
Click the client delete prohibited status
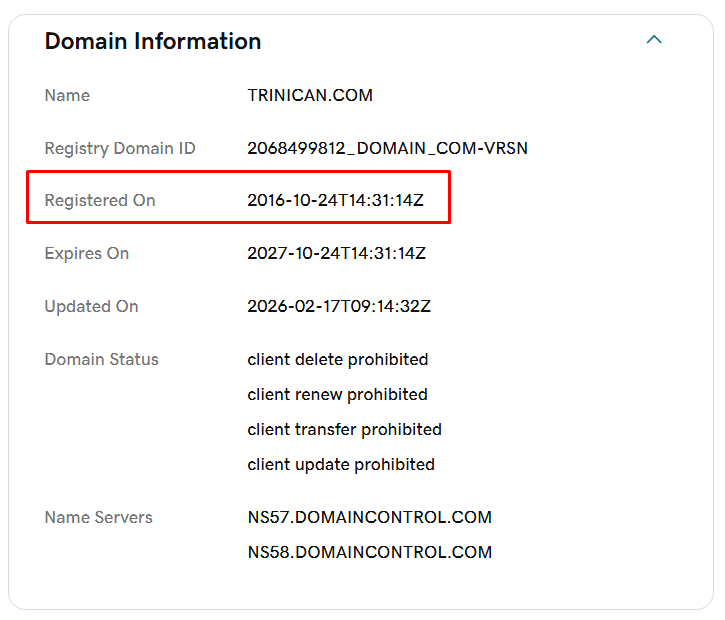click(338, 360)
